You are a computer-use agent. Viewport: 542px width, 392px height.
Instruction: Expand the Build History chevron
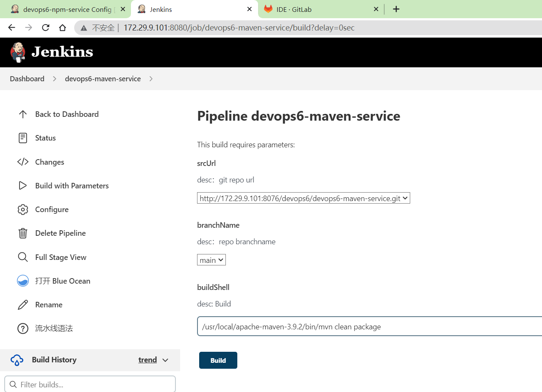coord(165,360)
